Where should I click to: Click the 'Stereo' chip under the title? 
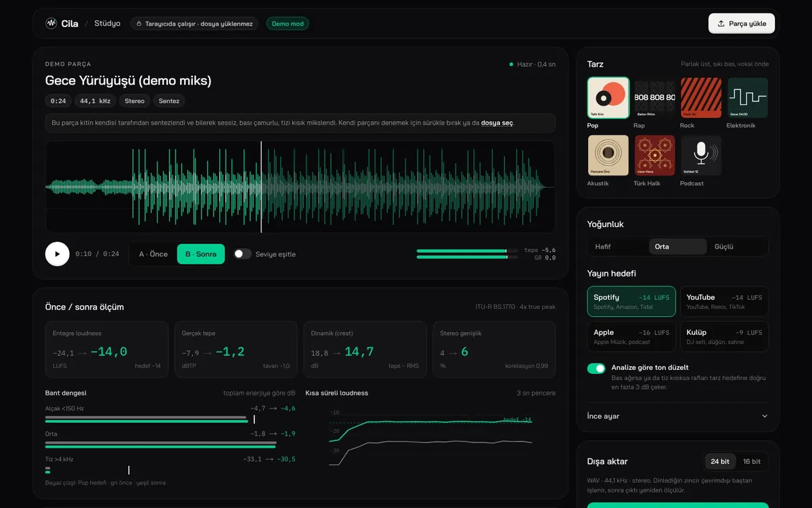pos(134,101)
